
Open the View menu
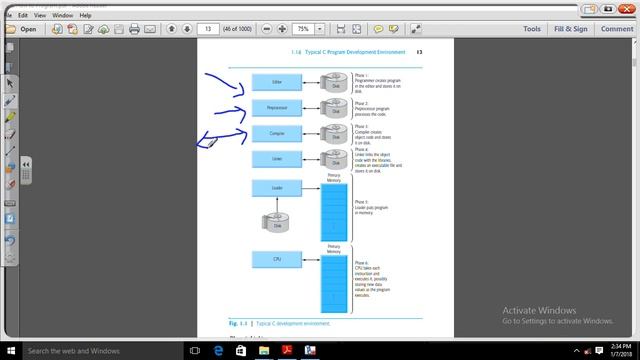coord(40,15)
